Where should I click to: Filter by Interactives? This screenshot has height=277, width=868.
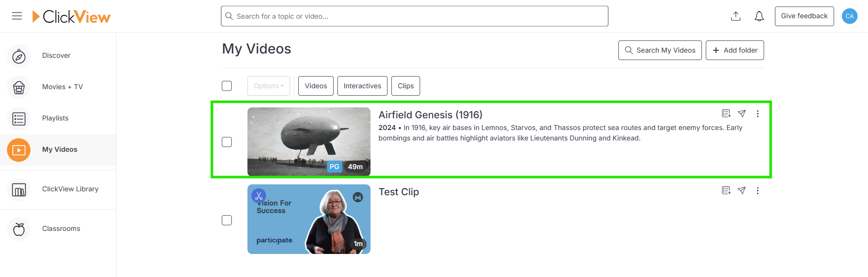point(362,86)
